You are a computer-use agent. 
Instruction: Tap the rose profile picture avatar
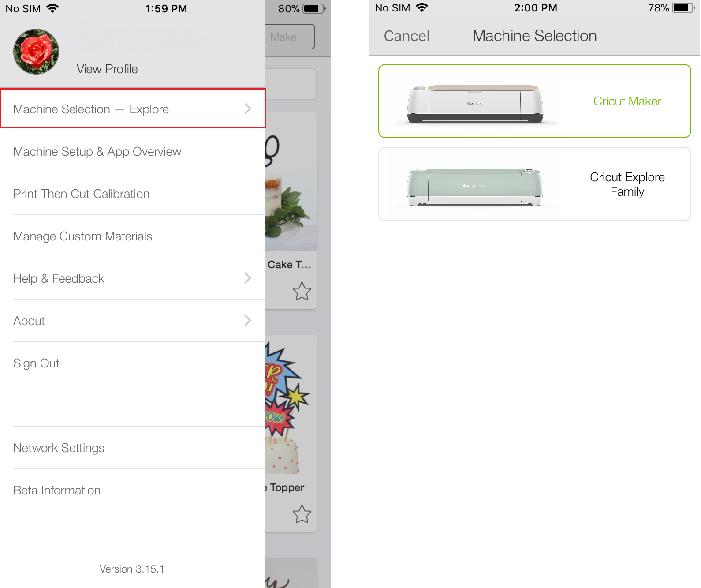click(x=36, y=52)
